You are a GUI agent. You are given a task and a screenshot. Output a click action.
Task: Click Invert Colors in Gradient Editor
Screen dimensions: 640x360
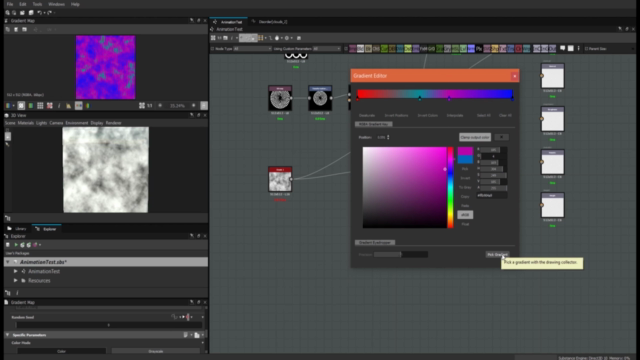(427, 116)
